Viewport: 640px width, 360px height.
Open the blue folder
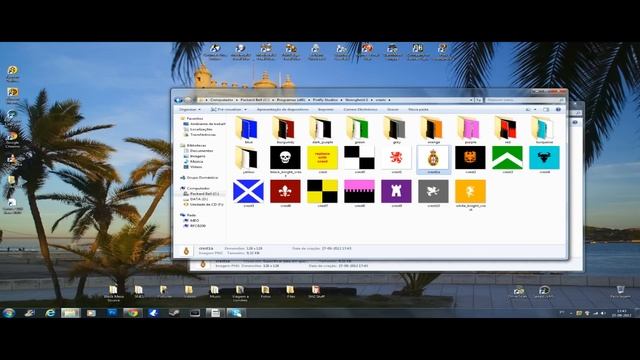pos(248,129)
